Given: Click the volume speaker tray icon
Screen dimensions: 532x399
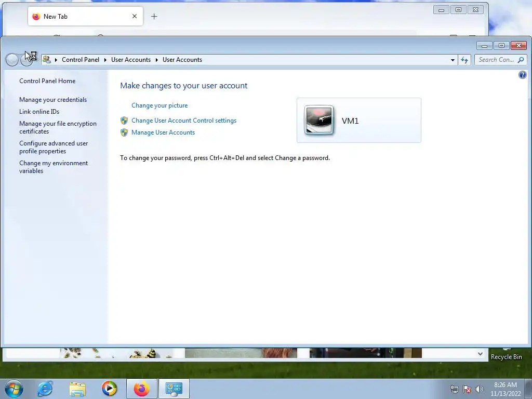Looking at the screenshot, I should point(480,389).
